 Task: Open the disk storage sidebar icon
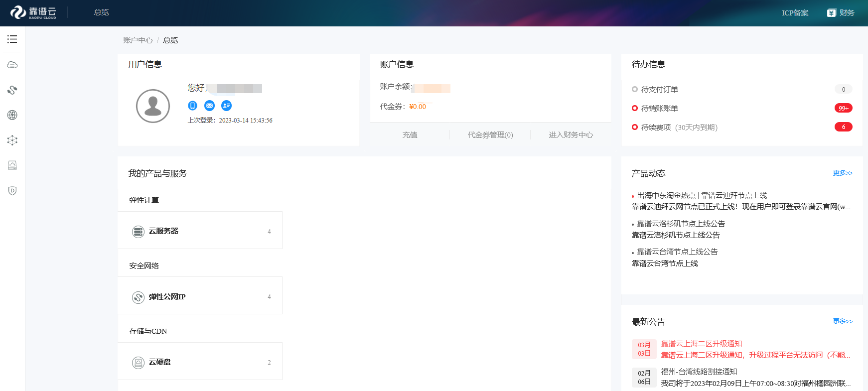[12, 165]
